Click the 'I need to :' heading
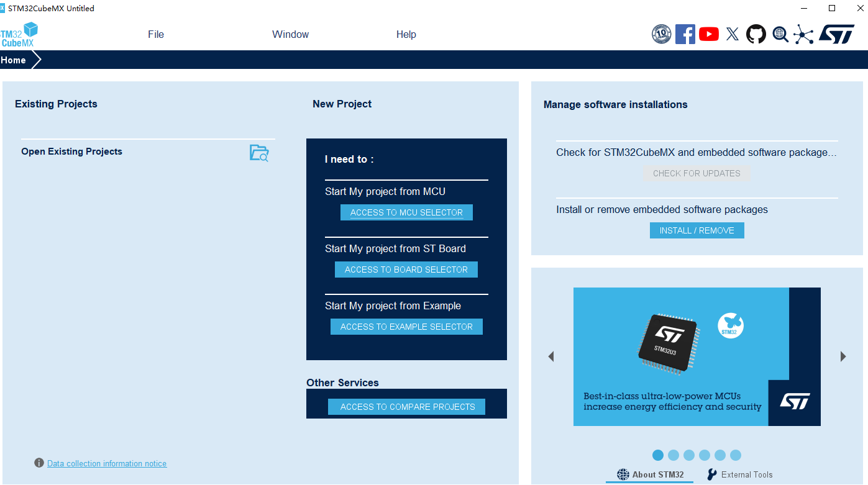Screen dimensions: 868x485 (349, 159)
